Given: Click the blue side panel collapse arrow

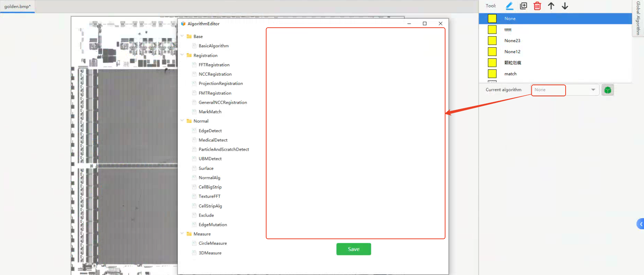Looking at the screenshot, I should pyautogui.click(x=641, y=224).
